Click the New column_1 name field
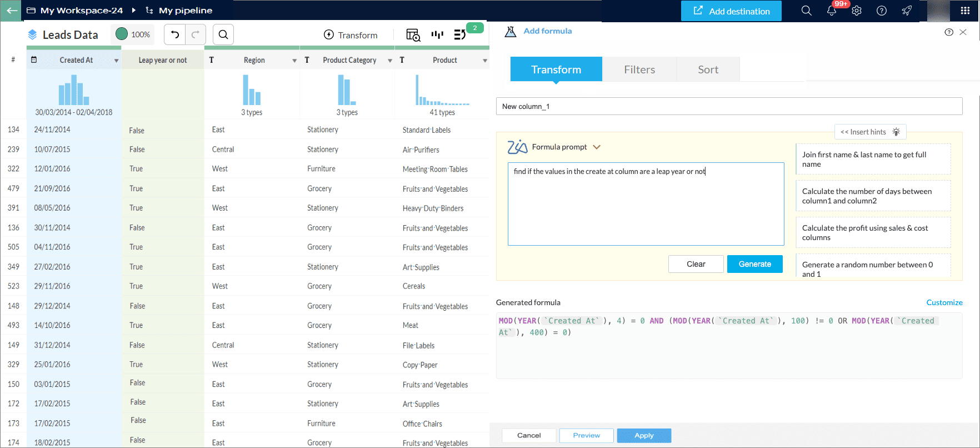Viewport: 980px width, 448px height. (x=729, y=106)
